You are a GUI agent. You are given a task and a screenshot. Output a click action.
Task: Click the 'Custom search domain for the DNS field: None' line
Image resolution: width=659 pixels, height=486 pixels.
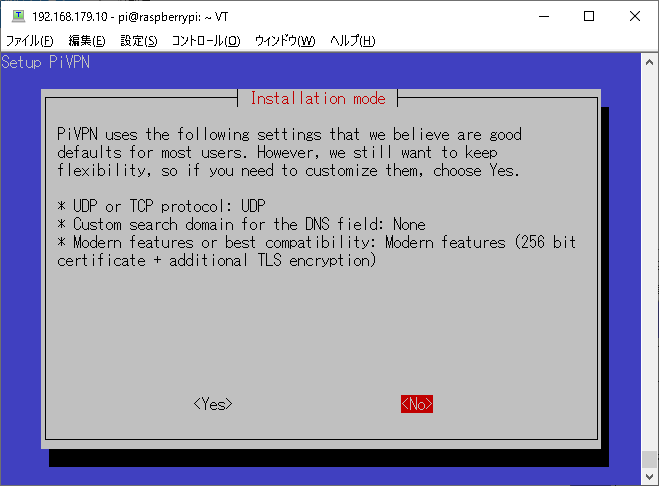pos(241,224)
